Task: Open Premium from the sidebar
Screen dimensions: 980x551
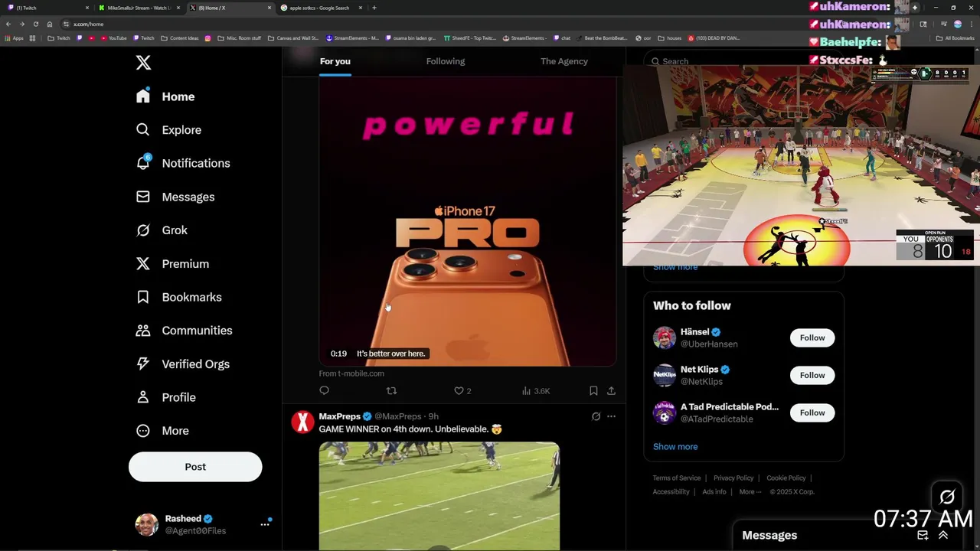Action: [x=172, y=264]
